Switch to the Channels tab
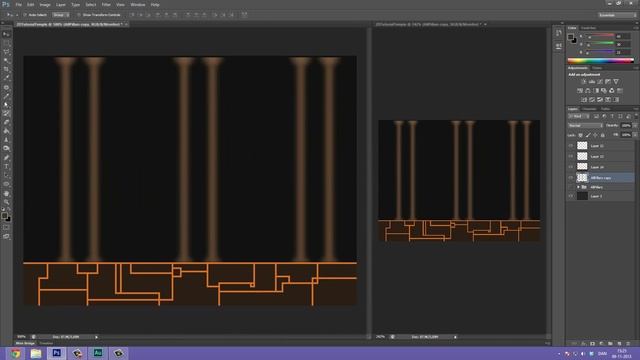This screenshot has height=360, width=640. [589, 109]
